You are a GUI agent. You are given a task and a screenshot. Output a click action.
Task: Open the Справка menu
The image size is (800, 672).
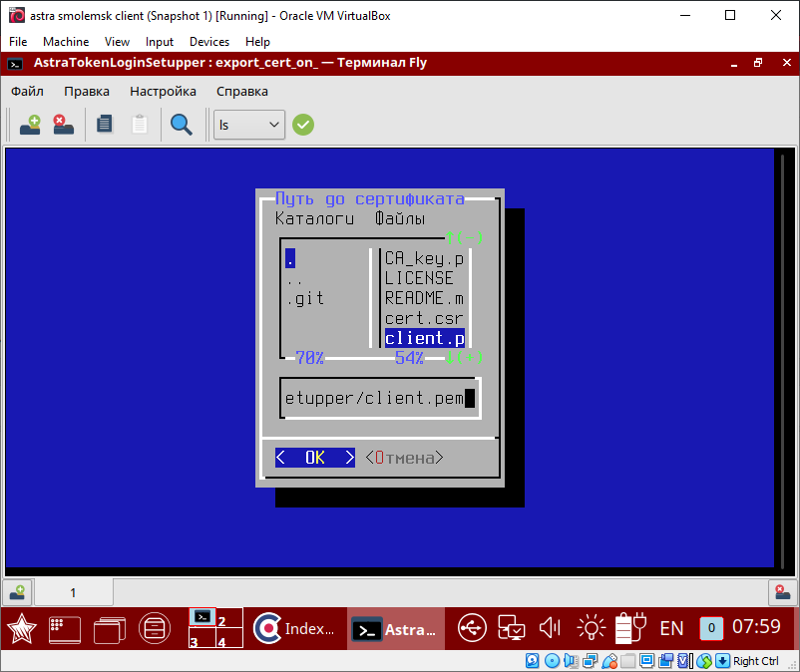coord(241,92)
